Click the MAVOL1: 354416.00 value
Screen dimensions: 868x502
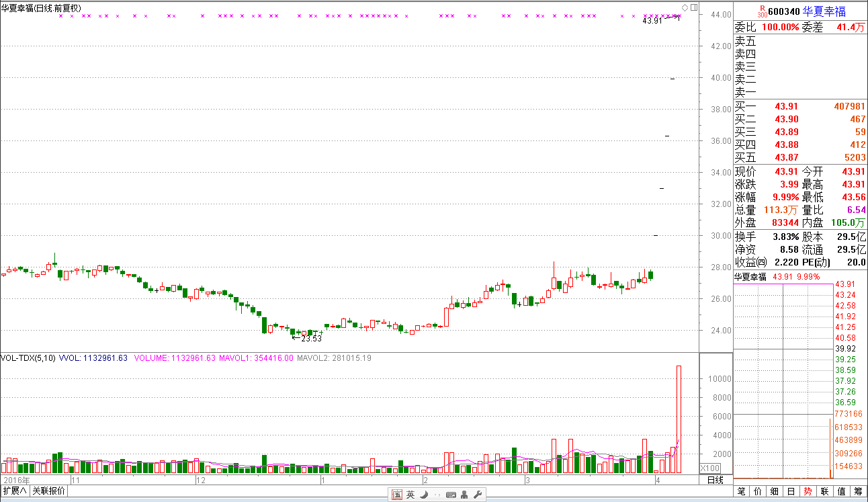coord(256,358)
